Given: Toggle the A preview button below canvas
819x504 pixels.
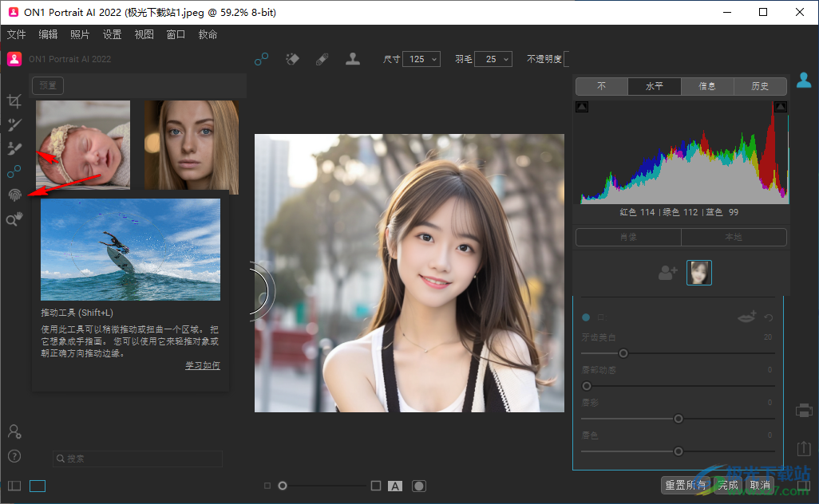Looking at the screenshot, I should coord(395,486).
